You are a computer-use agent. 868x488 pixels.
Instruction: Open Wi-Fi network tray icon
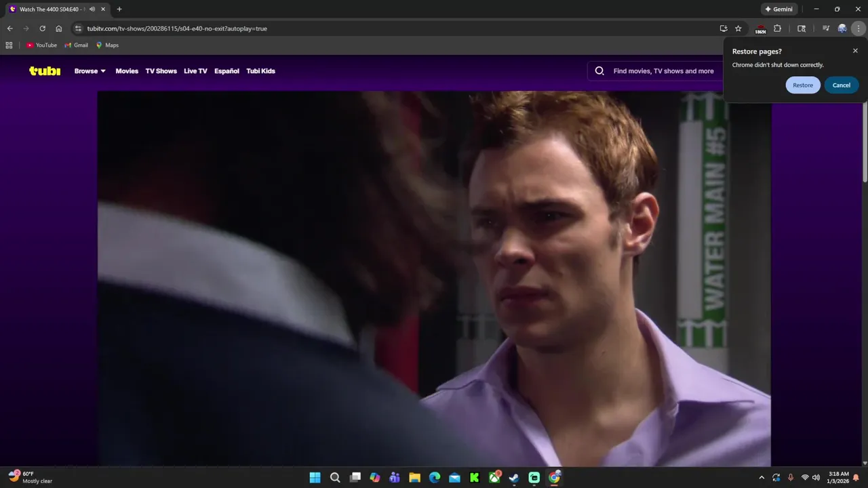(805, 478)
